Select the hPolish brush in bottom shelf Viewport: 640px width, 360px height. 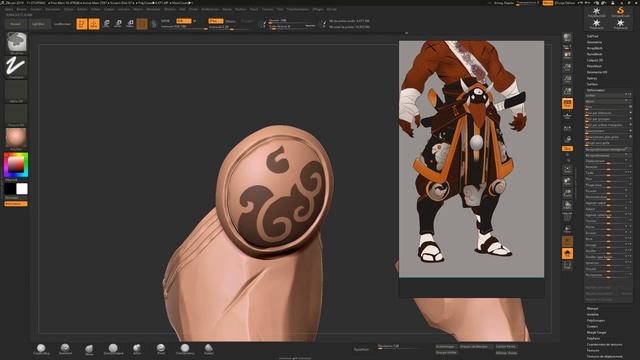pyautogui.click(x=137, y=349)
